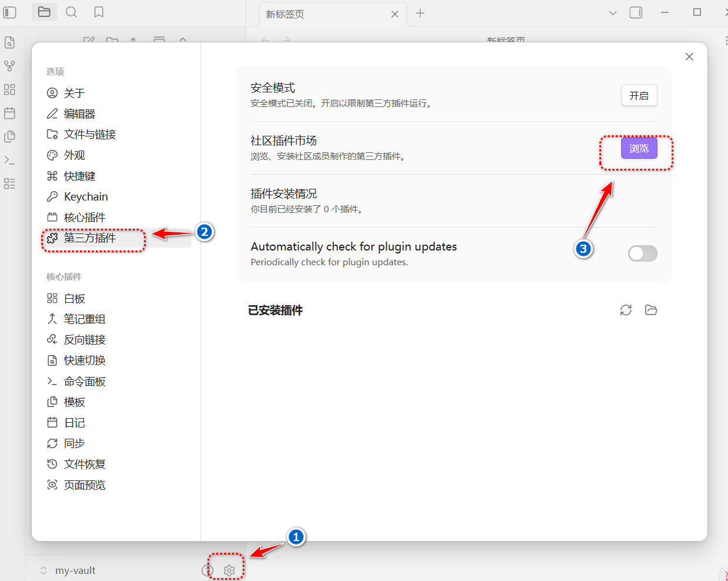Open daily note calendar ribbon icon
Image resolution: width=728 pixels, height=581 pixels.
tap(9, 113)
